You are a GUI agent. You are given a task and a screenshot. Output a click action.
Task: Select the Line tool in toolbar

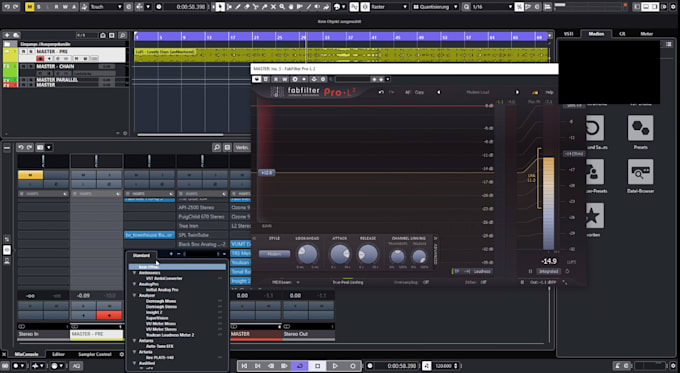(x=308, y=7)
